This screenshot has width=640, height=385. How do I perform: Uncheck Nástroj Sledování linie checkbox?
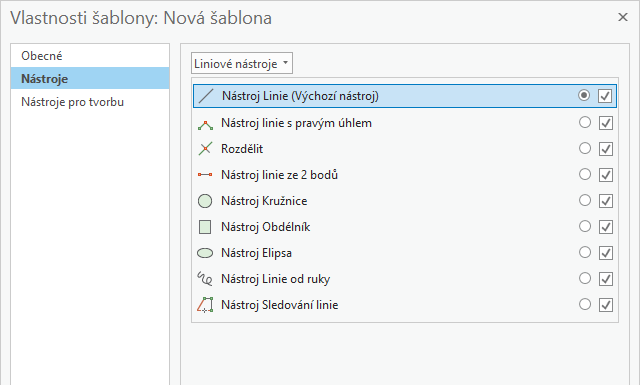pyautogui.click(x=606, y=305)
